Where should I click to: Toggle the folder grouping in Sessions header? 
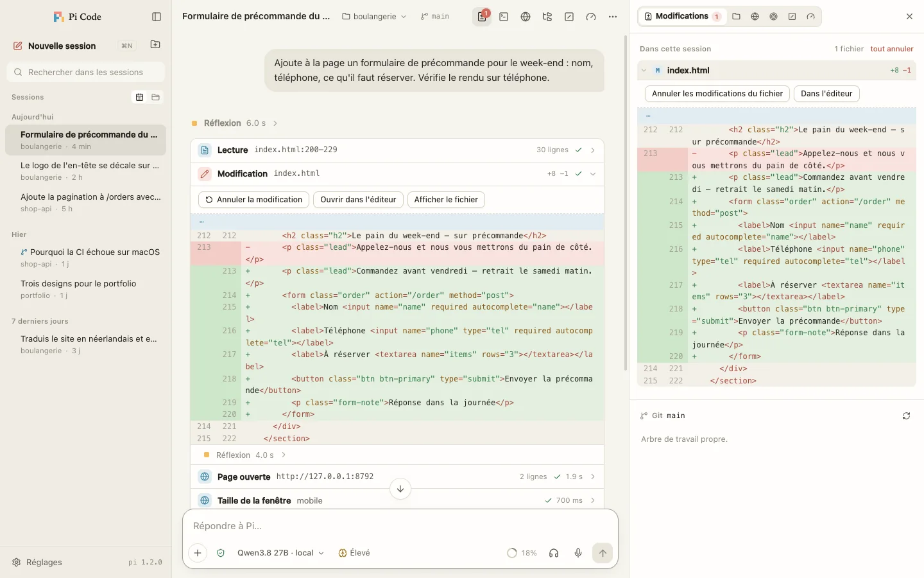(x=155, y=97)
